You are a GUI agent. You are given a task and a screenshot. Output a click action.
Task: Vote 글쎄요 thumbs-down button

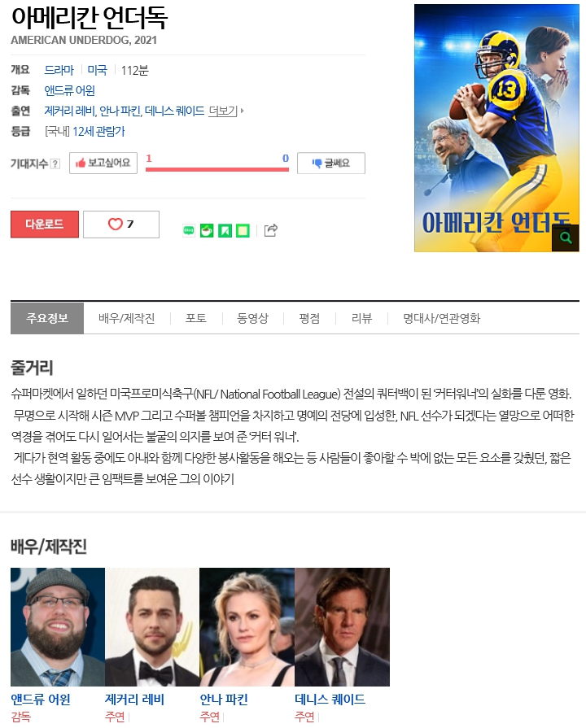[331, 163]
